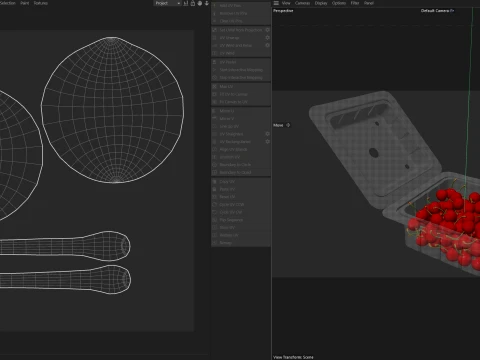Open the viewport Panel menu
This screenshot has width=480, height=360.
[368, 3]
